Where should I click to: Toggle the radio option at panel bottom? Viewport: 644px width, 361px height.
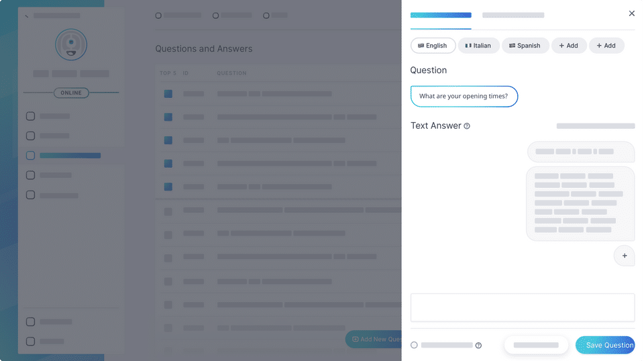pos(414,345)
